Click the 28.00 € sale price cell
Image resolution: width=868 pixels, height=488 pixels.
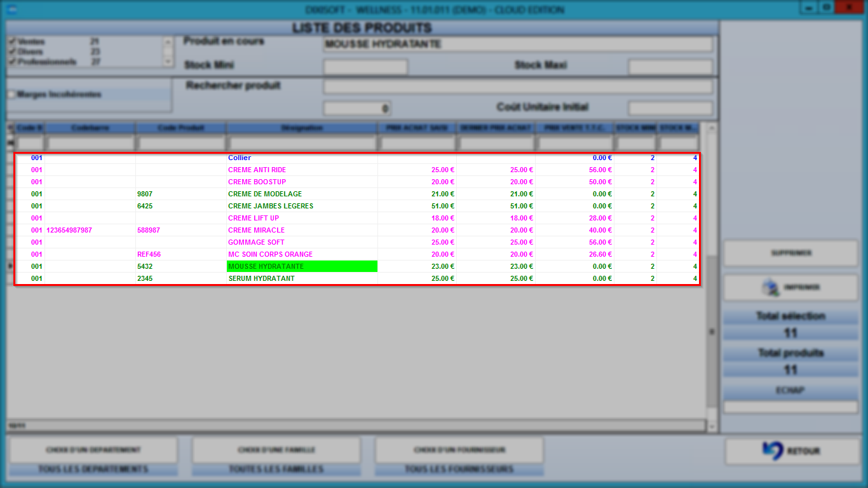pyautogui.click(x=574, y=218)
